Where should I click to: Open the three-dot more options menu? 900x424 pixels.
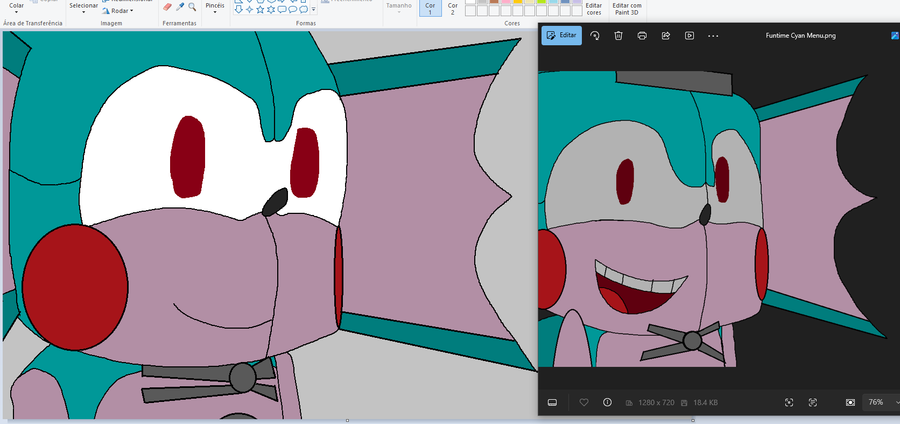coord(713,36)
